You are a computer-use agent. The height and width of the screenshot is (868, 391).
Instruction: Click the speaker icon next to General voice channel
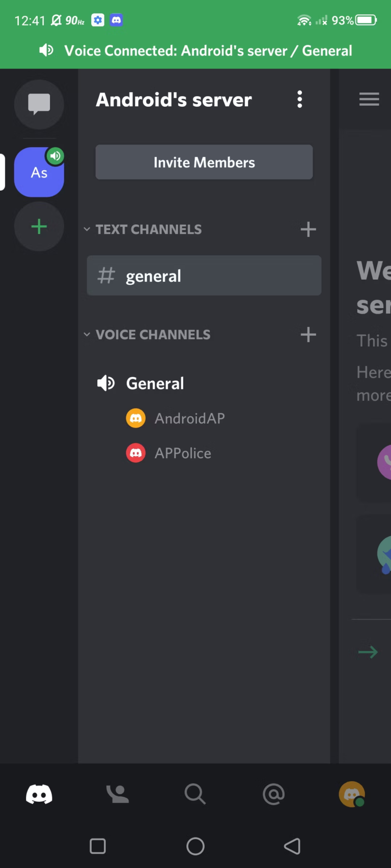tap(106, 383)
